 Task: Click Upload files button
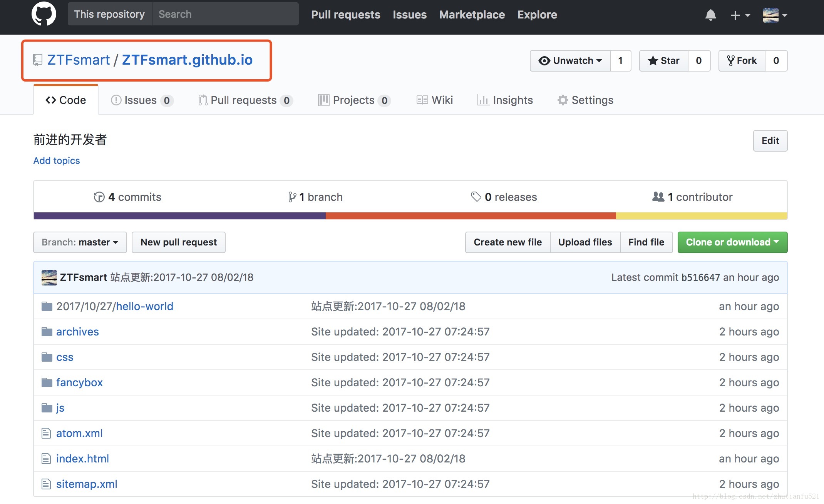pyautogui.click(x=585, y=242)
